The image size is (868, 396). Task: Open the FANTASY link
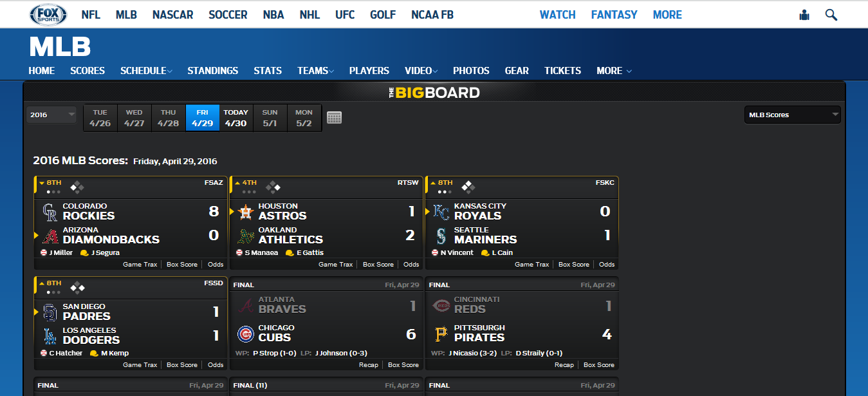pyautogui.click(x=614, y=15)
